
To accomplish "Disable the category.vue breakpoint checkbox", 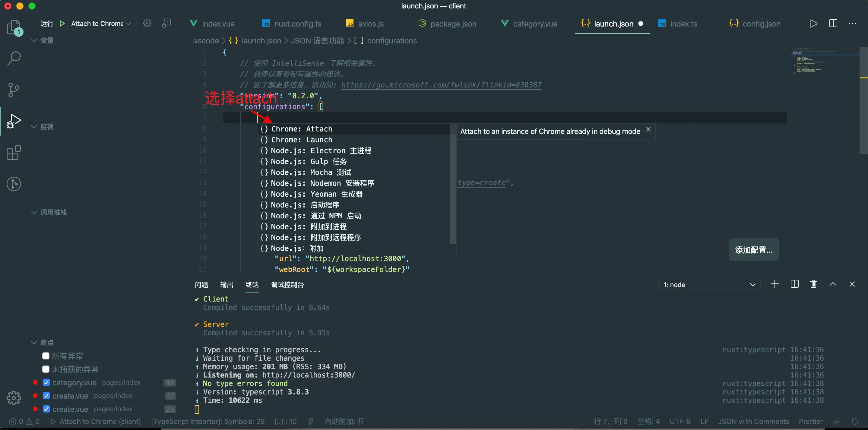I will [46, 382].
